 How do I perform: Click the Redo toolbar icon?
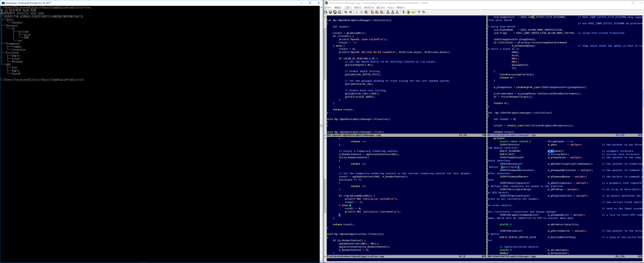pyautogui.click(x=351, y=12)
